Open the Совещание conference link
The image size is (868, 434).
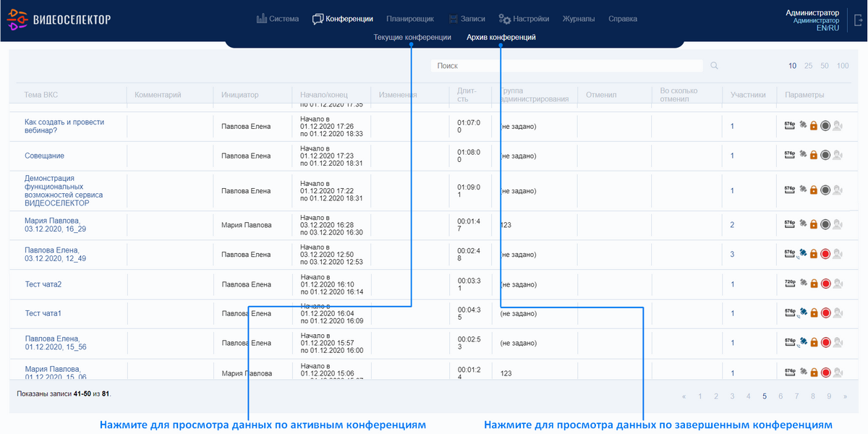[44, 156]
